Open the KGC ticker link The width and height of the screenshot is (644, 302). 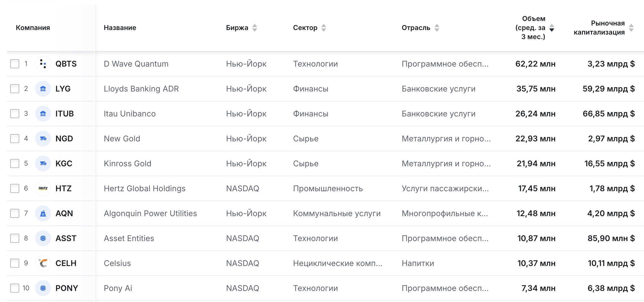pyautogui.click(x=64, y=163)
